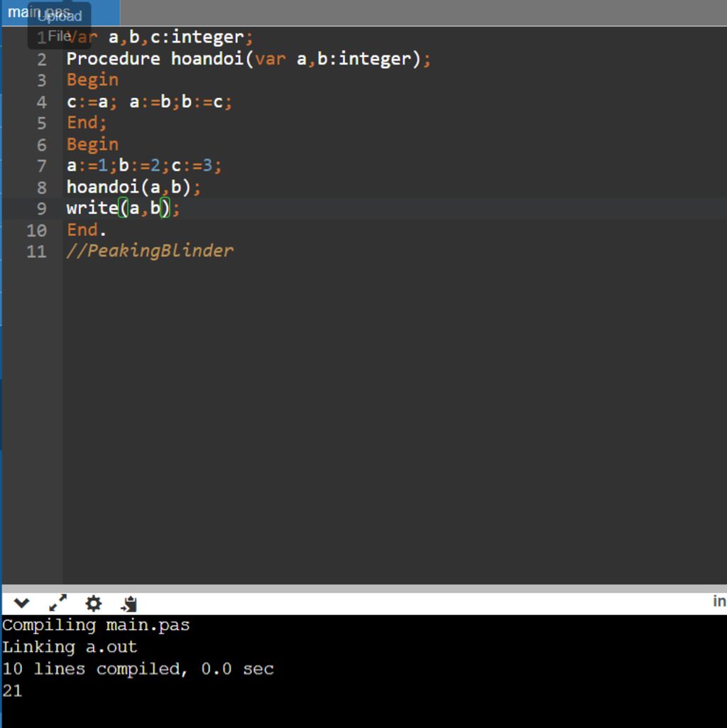Viewport: 727px width, 728px height.
Task: Click the 'Begin' keyword on line 6
Action: [92, 144]
